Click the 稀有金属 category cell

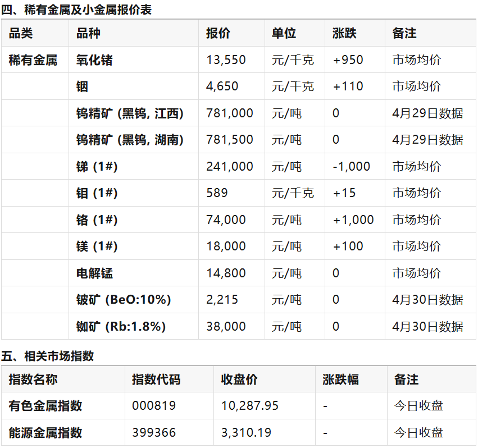33,60
